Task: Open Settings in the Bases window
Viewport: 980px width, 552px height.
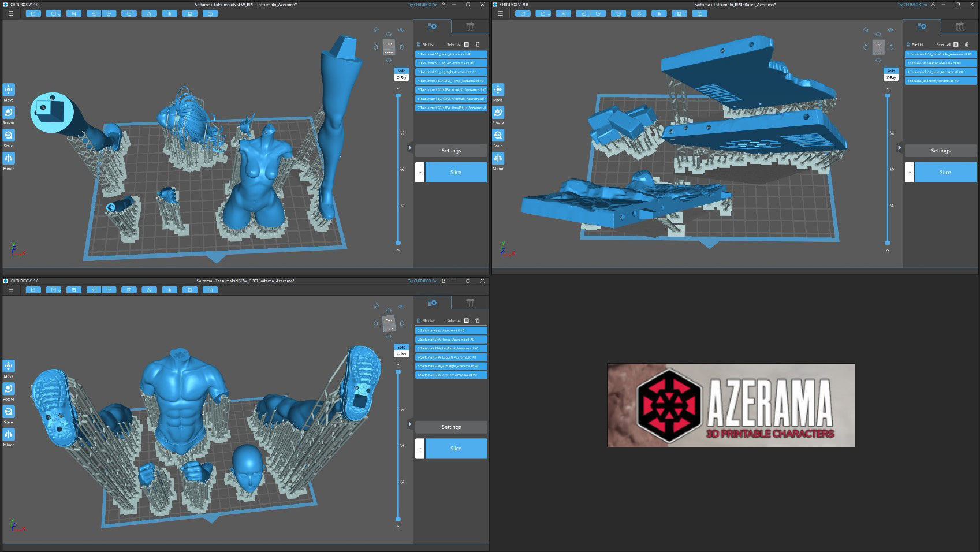Action: click(941, 151)
